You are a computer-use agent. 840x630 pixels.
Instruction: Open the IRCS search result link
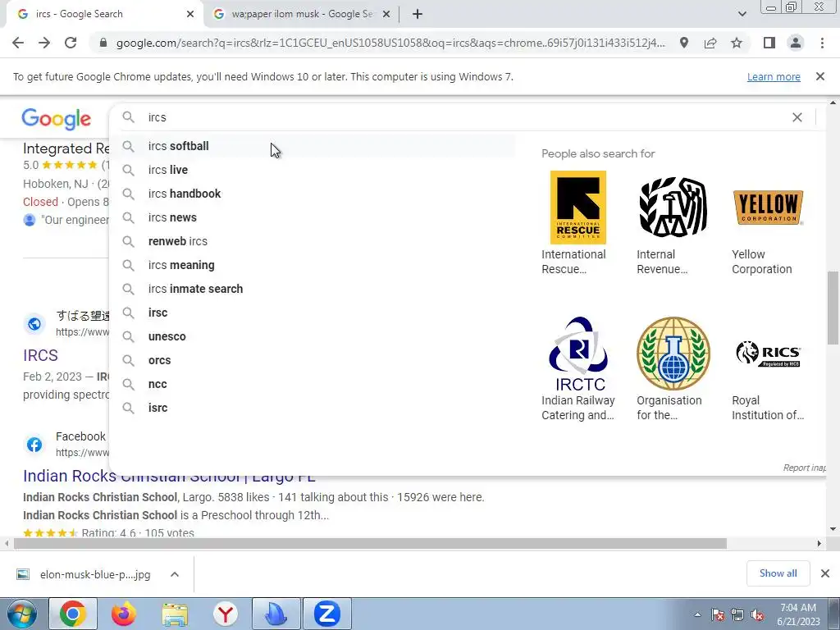tap(40, 355)
